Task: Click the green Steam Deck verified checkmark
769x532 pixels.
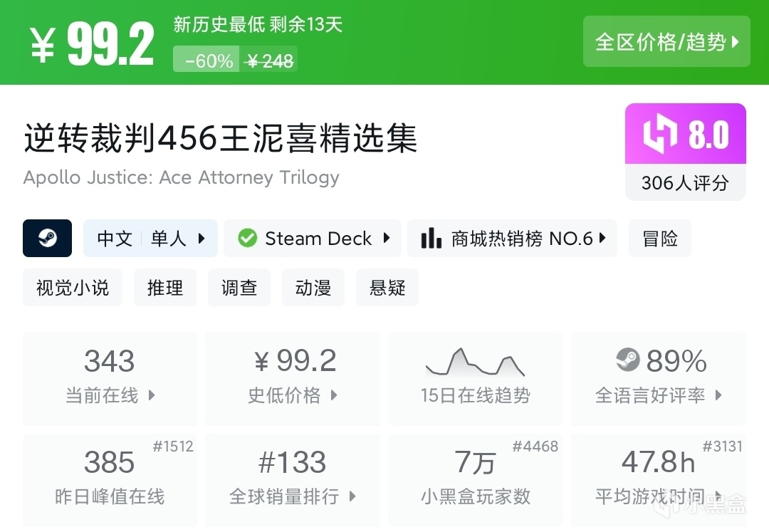Action: tap(247, 238)
